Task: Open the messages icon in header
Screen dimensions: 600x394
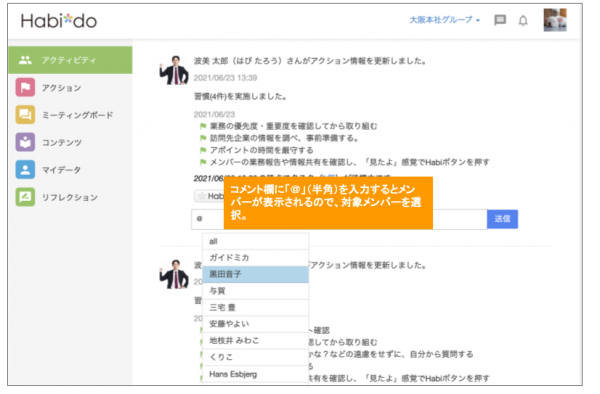Action: (x=500, y=20)
